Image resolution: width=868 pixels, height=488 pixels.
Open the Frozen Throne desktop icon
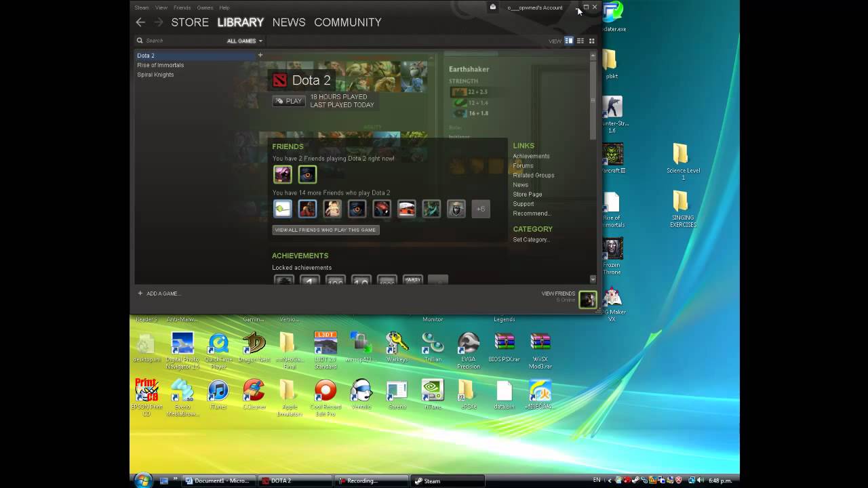click(x=612, y=256)
